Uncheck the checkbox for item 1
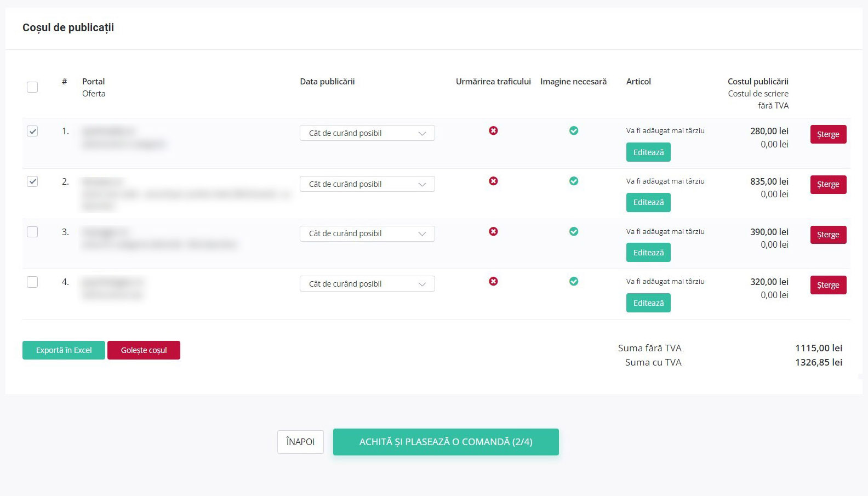Image resolution: width=868 pixels, height=496 pixels. click(x=32, y=131)
